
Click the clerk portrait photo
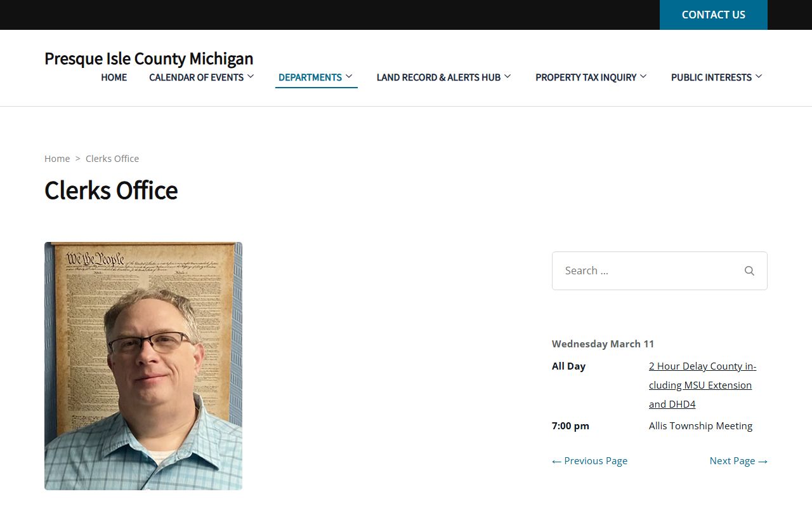tap(143, 366)
